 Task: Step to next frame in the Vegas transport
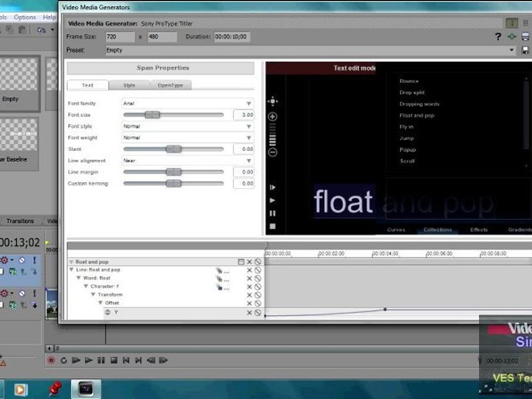[x=163, y=360]
